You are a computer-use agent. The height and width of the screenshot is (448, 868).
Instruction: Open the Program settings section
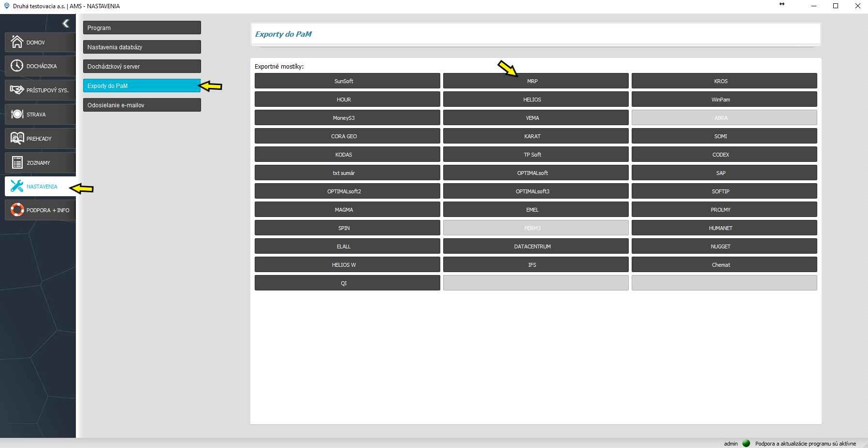pos(142,28)
